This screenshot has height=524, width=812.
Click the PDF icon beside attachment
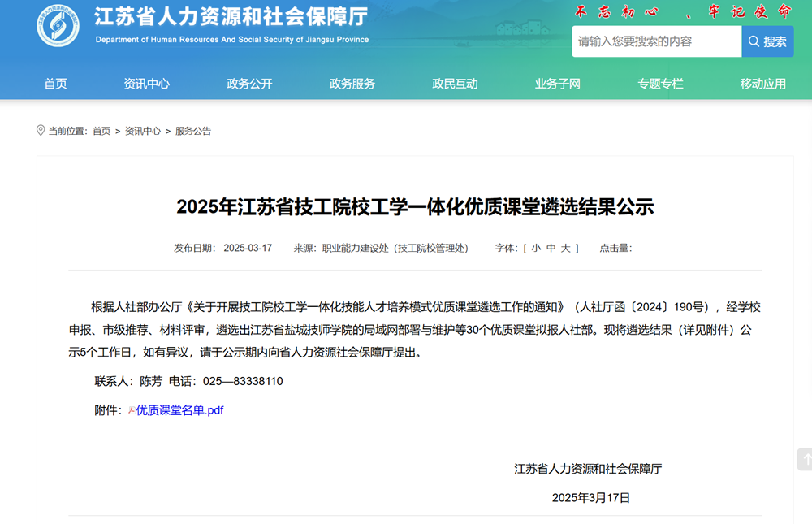pos(132,410)
